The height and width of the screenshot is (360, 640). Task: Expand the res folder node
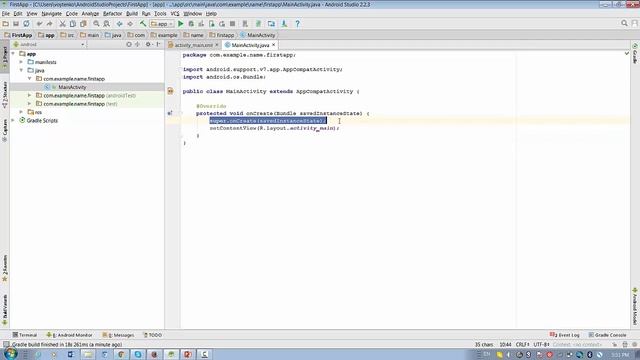(x=21, y=112)
